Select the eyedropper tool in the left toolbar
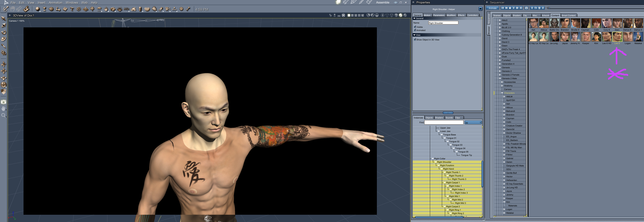The width and height of the screenshot is (644, 222). click(x=4, y=46)
